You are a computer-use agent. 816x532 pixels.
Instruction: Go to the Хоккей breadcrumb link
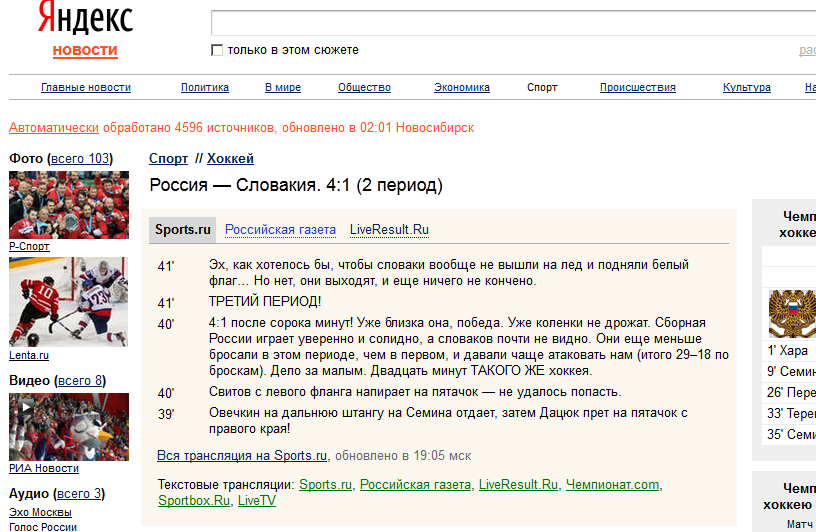pyautogui.click(x=230, y=158)
